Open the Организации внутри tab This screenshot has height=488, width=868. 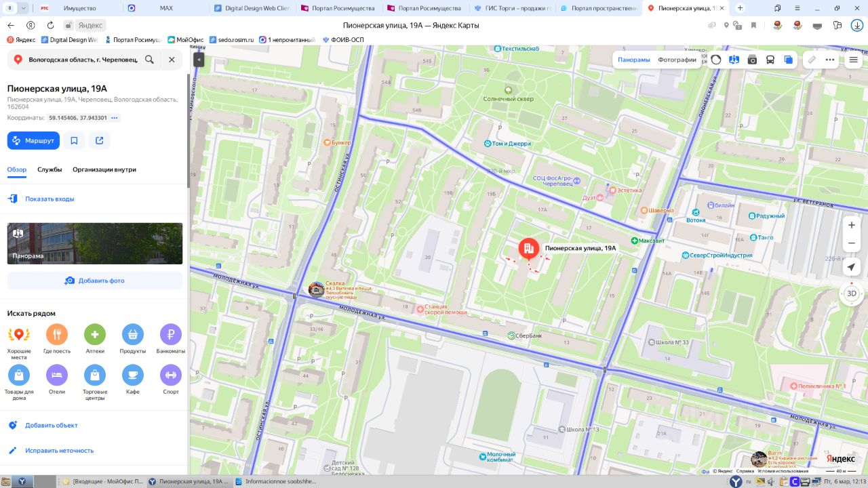point(104,169)
